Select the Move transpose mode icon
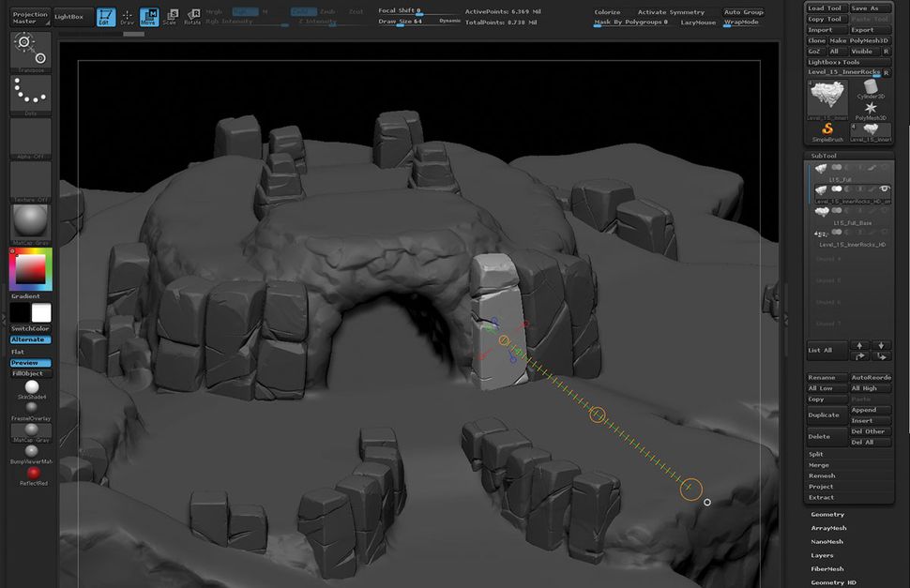This screenshot has width=910, height=588. click(x=149, y=16)
